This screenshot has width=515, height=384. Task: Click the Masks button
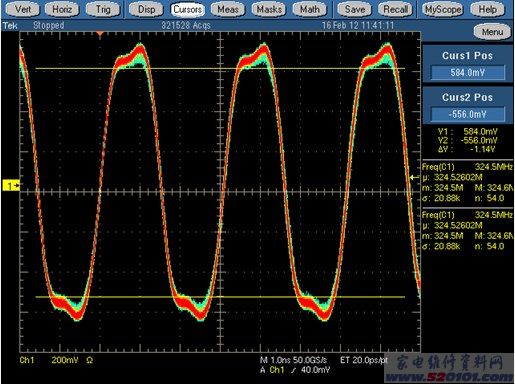click(269, 10)
